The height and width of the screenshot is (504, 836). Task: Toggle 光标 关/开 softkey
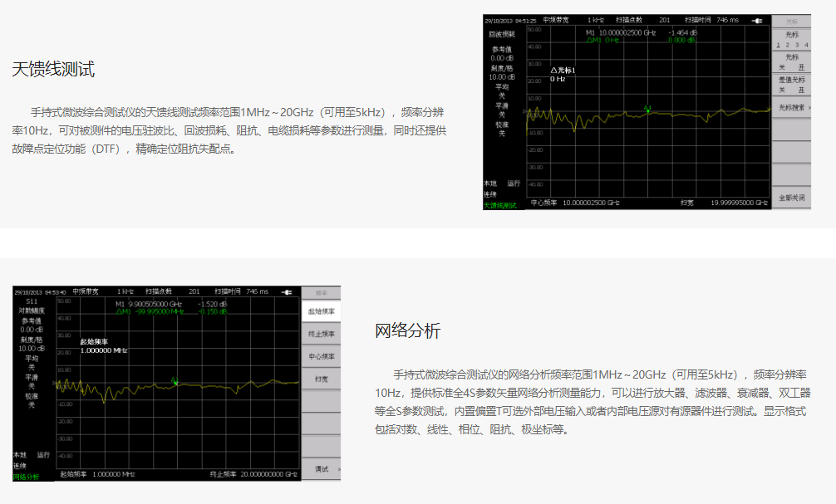coord(791,62)
